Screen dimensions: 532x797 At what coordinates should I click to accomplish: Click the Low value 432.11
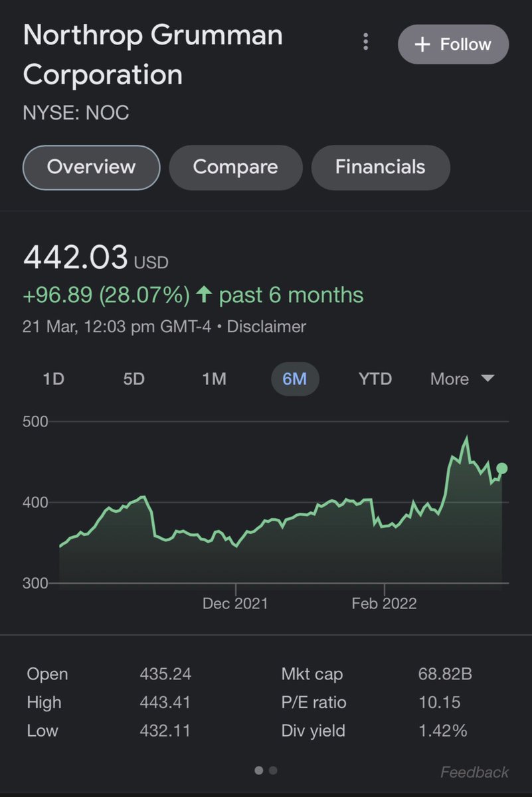coord(165,731)
